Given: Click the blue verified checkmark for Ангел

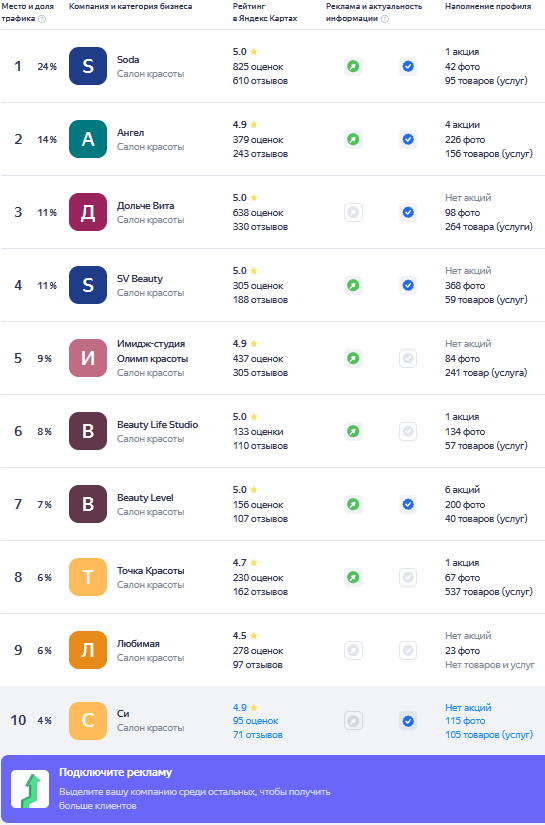Looking at the screenshot, I should click(x=408, y=139).
